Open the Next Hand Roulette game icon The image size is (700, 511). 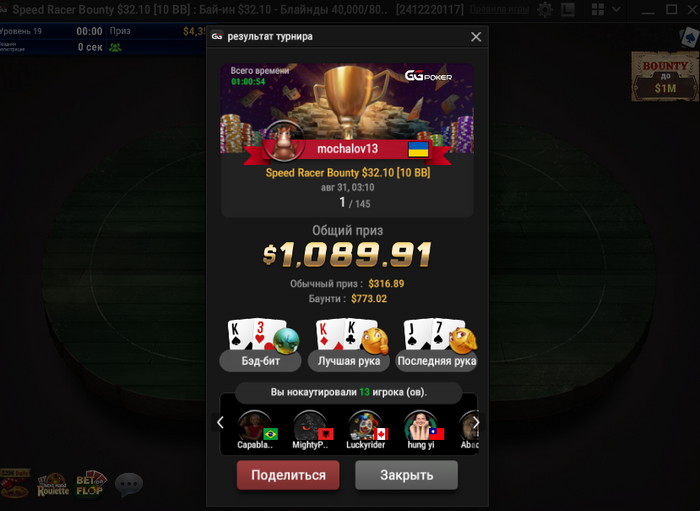(53, 485)
